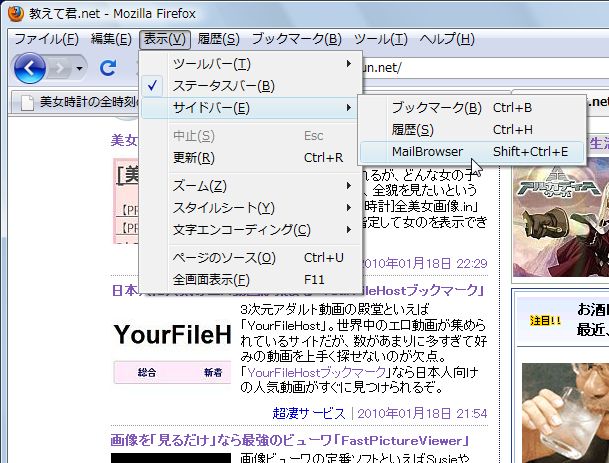Click the Firefox logo in title bar
Image resolution: width=609 pixels, height=463 pixels.
tap(16, 14)
